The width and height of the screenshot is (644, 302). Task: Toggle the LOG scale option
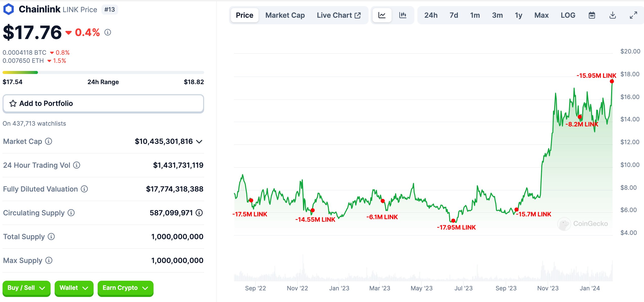click(568, 15)
